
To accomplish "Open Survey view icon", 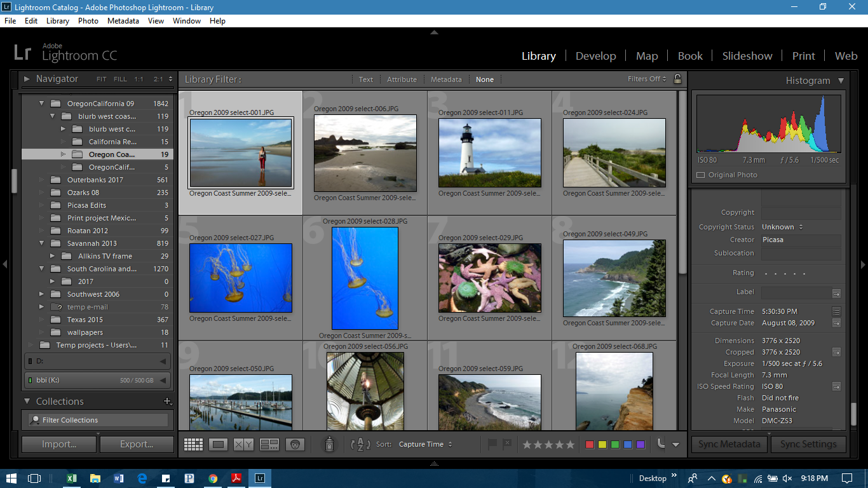I will pos(269,445).
